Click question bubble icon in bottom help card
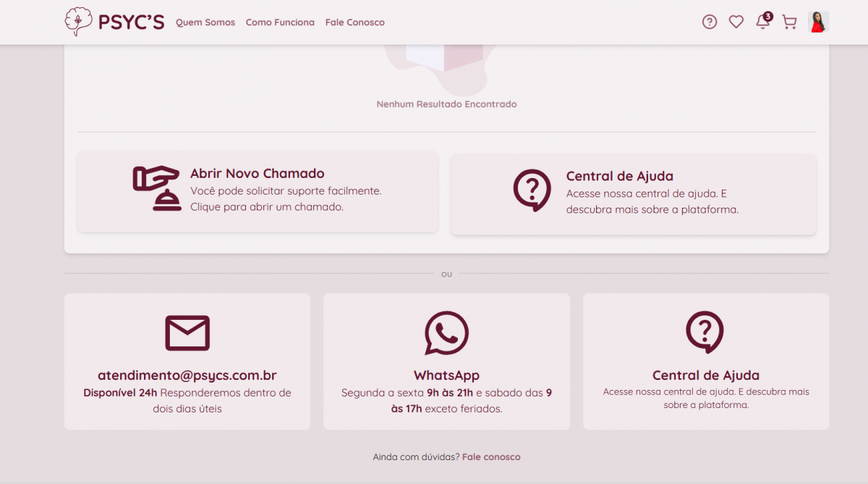This screenshot has height=484, width=868. point(705,332)
